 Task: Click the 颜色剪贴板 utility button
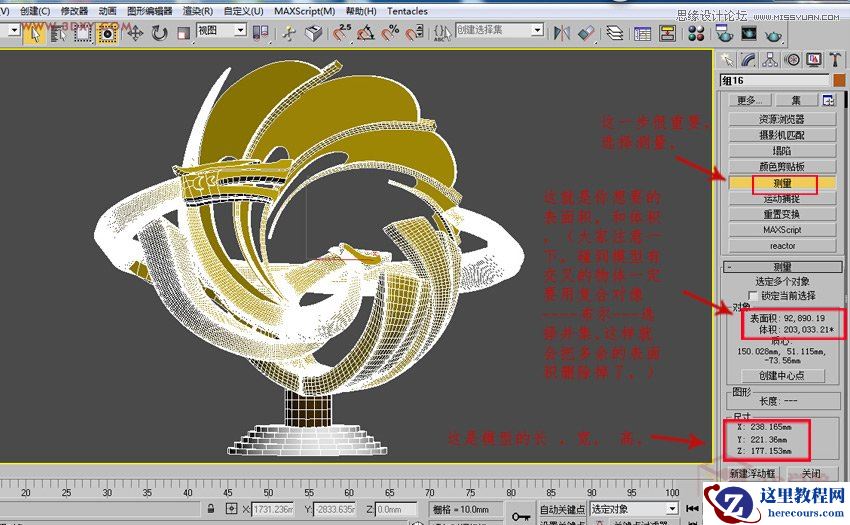tap(782, 167)
